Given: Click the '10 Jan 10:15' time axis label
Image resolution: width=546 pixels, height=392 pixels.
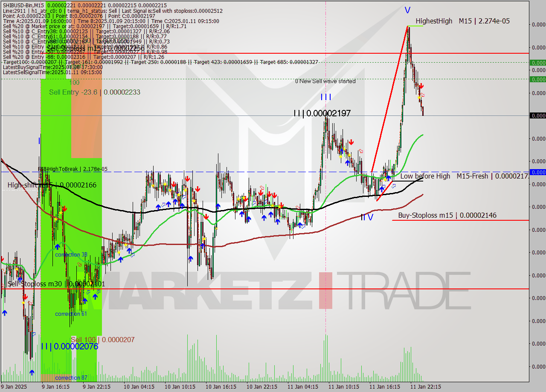Looking at the screenshot, I should [x=180, y=387].
